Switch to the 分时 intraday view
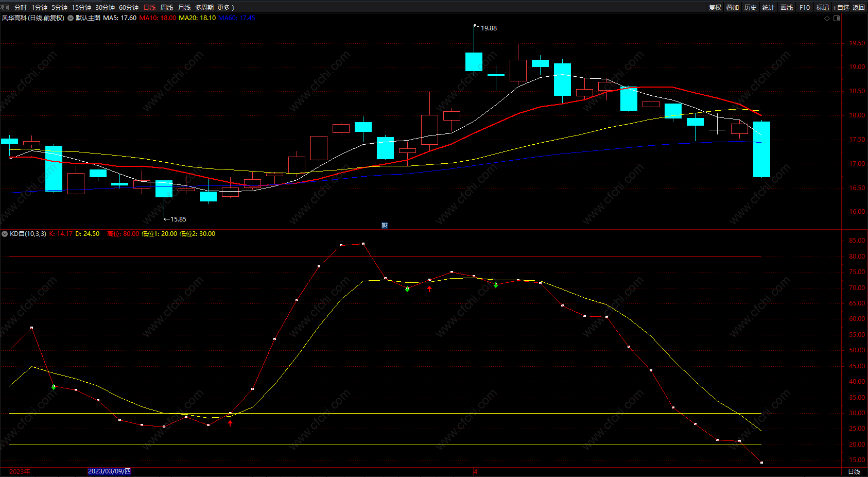The image size is (868, 477). point(21,8)
